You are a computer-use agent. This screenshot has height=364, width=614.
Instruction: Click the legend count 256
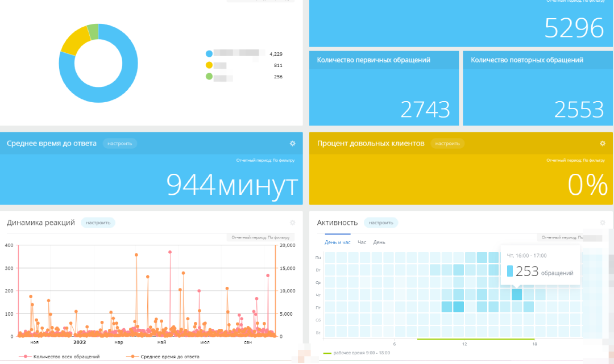click(x=278, y=77)
